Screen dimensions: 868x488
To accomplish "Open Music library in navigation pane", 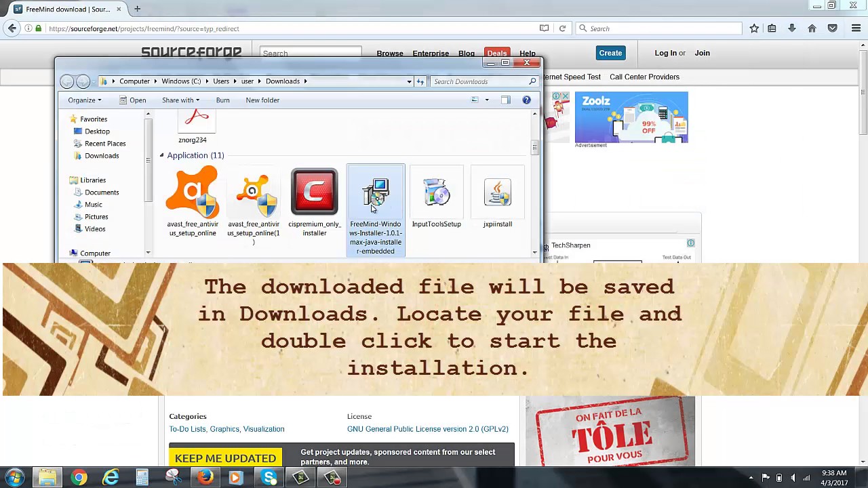I will point(94,205).
